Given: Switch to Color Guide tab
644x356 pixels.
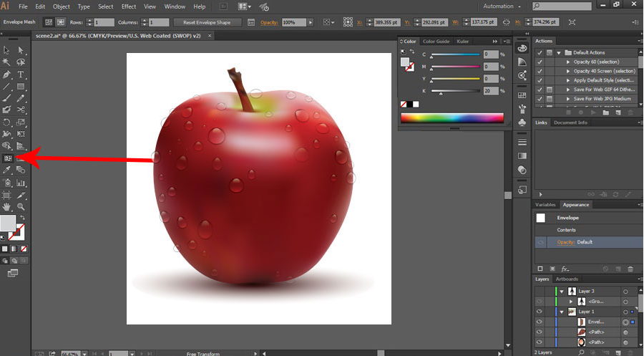Looking at the screenshot, I should [436, 41].
